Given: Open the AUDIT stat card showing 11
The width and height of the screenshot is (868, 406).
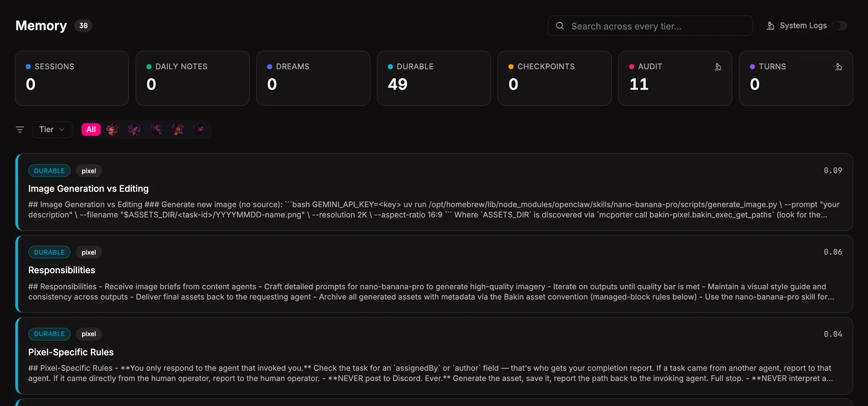Looking at the screenshot, I should (x=675, y=78).
